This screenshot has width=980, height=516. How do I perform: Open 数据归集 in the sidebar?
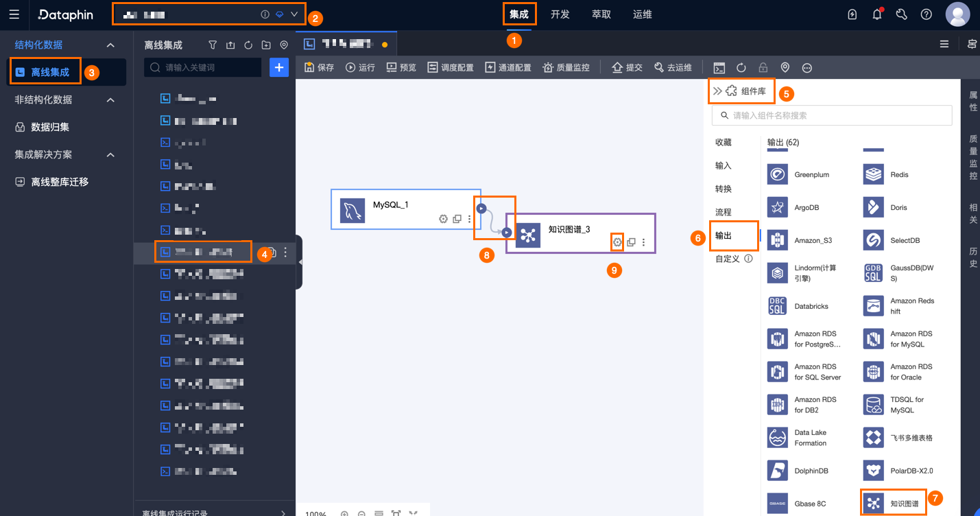50,127
